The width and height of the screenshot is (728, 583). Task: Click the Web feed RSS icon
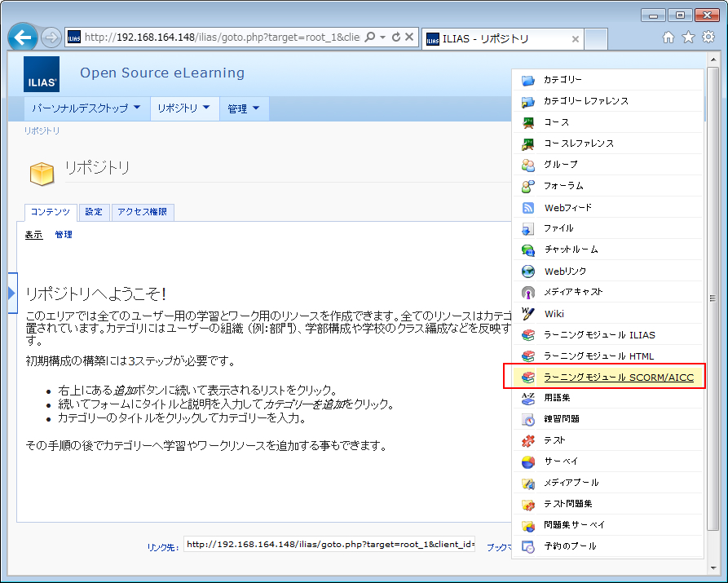pos(528,208)
